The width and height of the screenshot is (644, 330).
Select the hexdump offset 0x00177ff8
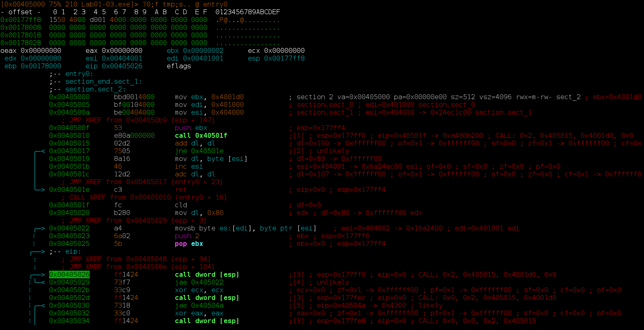21,20
